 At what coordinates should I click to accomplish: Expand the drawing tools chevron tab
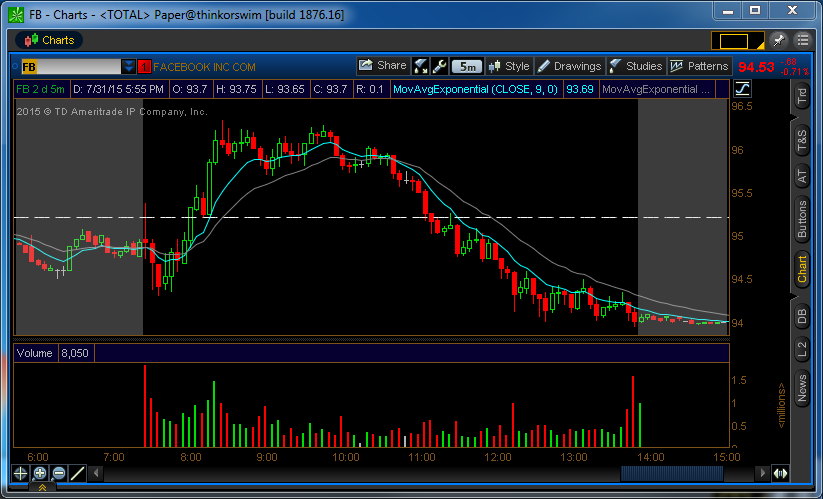pyautogui.click(x=43, y=487)
